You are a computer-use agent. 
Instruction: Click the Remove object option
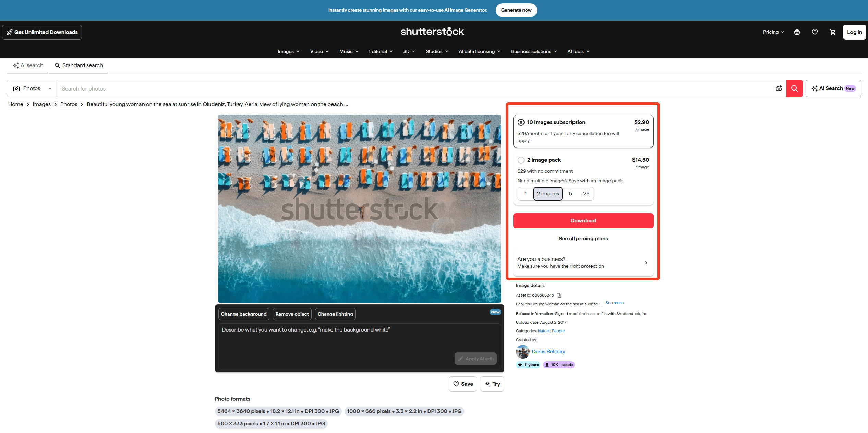click(292, 314)
